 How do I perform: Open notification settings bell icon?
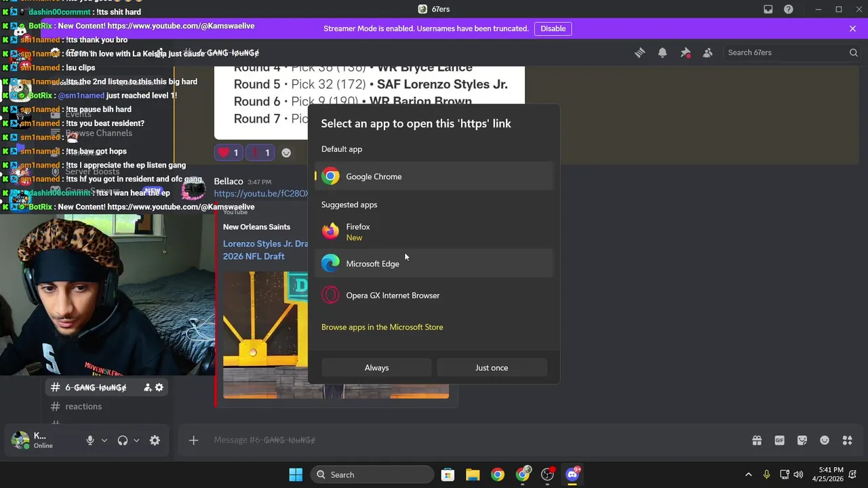tap(663, 52)
